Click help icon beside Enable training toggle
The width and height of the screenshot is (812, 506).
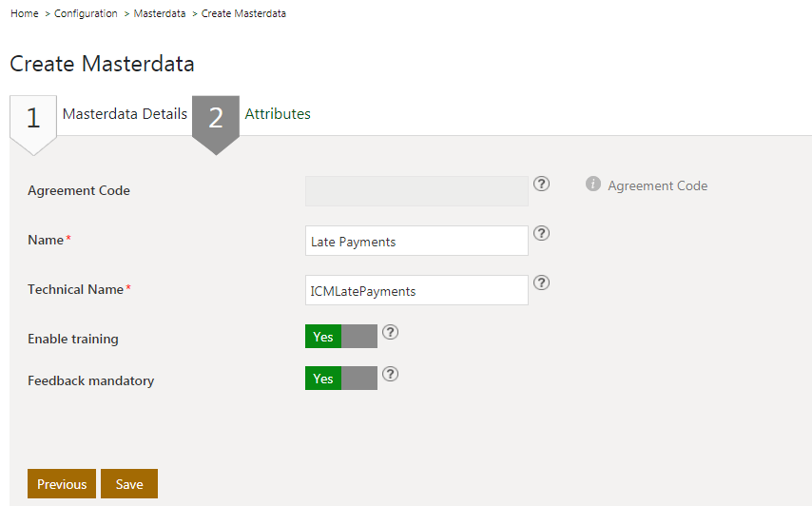coord(390,333)
